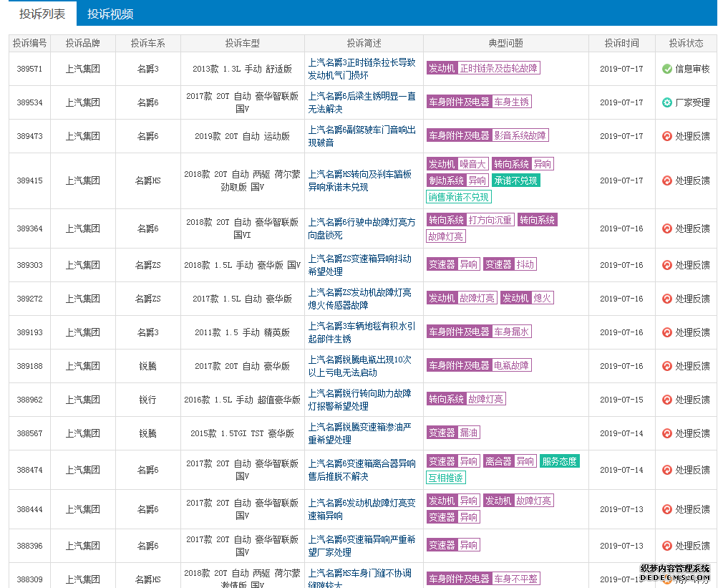Open complaint 上汽名爵HS转向及刹车踏板异响承诺未兑现
718x588 pixels.
coord(360,180)
